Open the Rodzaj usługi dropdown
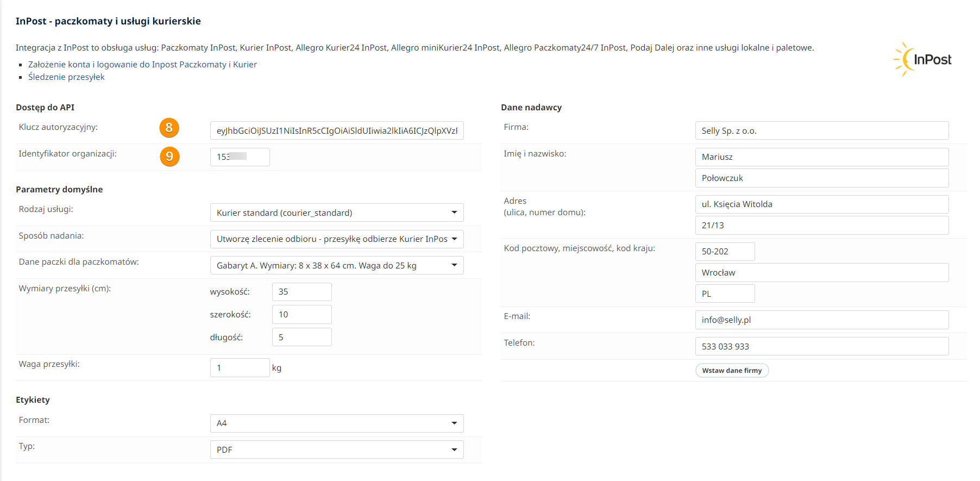The image size is (980, 481). click(x=336, y=213)
